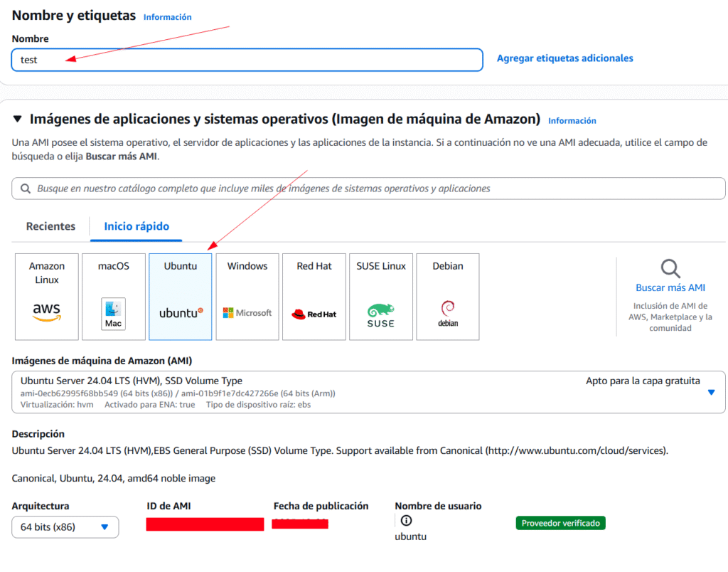Click the Nombre input field containing test

click(247, 60)
